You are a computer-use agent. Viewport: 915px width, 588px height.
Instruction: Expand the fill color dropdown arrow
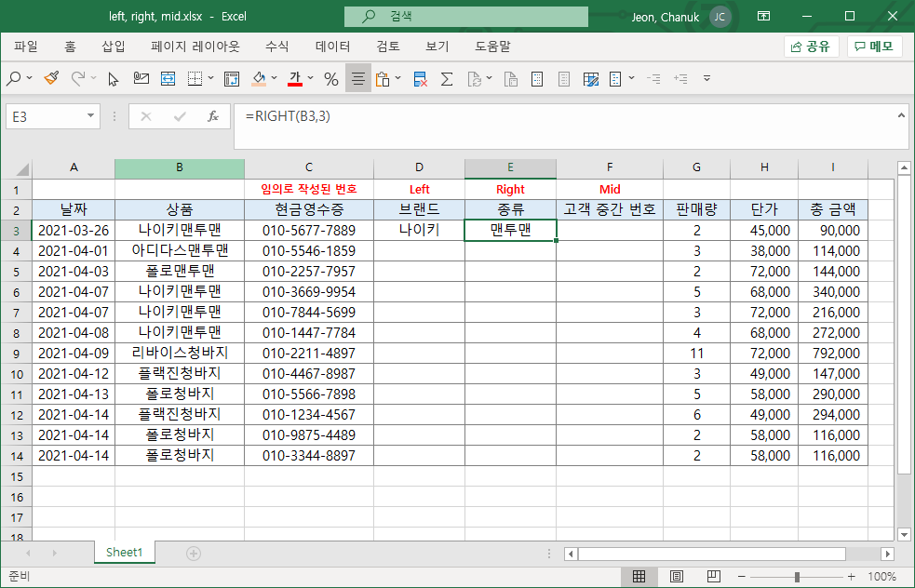[x=275, y=78]
